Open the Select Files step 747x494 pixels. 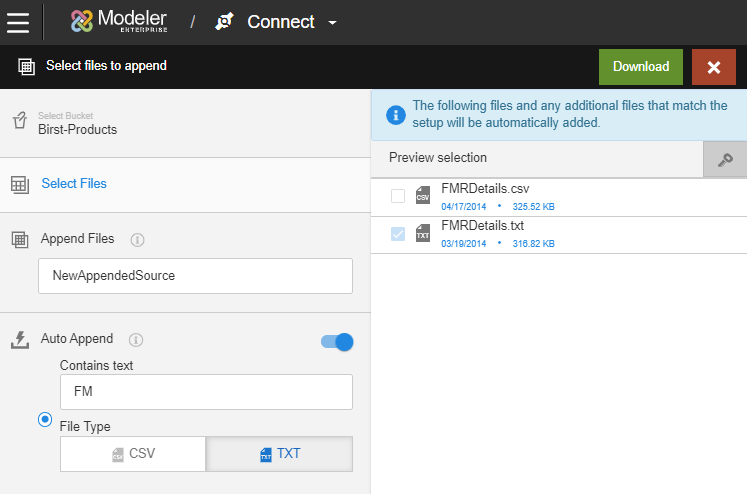(x=74, y=184)
